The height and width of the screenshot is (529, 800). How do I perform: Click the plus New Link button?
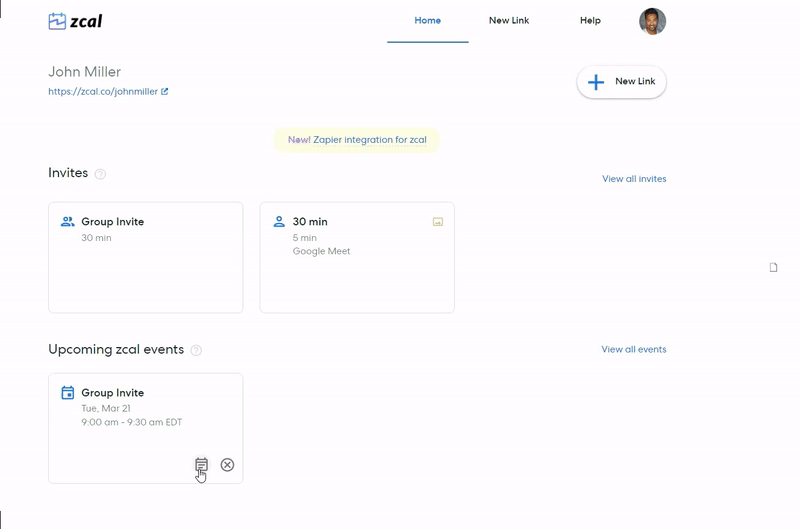[x=621, y=82]
